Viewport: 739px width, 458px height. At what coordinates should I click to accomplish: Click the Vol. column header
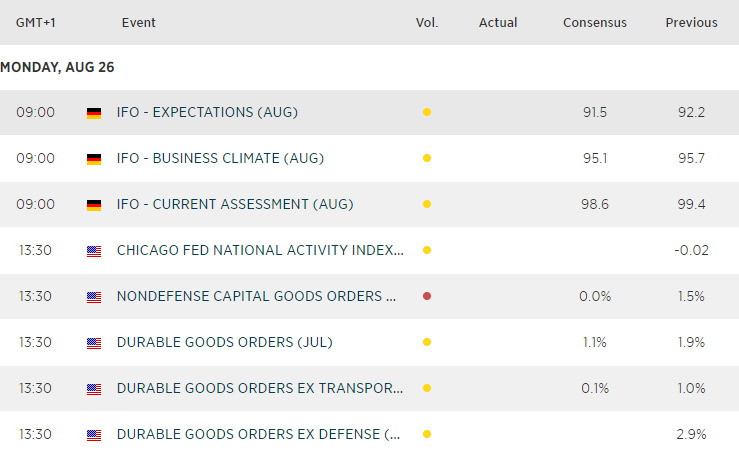click(x=427, y=22)
